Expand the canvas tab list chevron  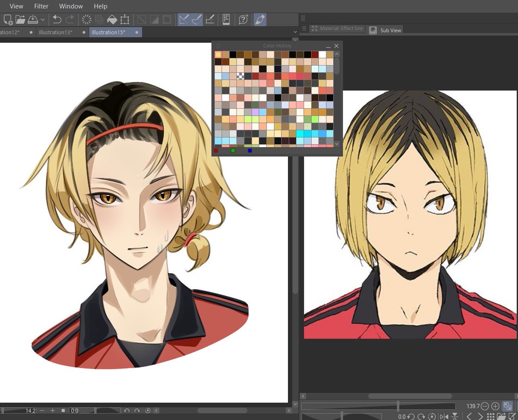(294, 32)
